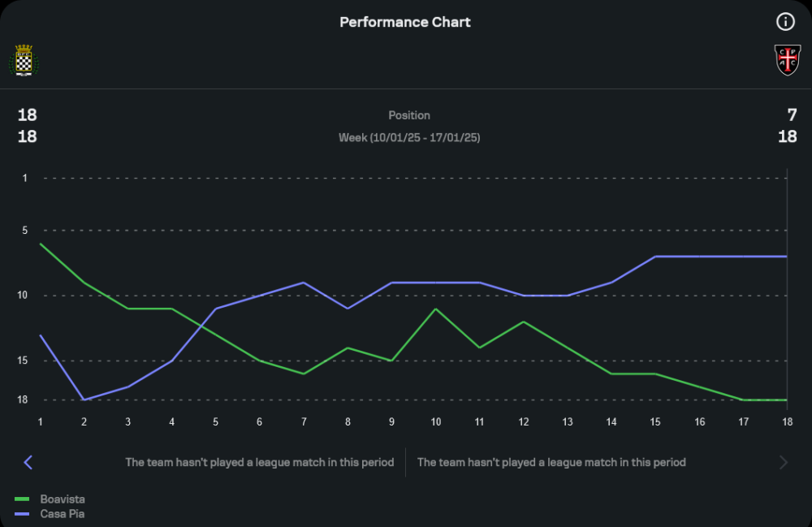This screenshot has height=527, width=812.
Task: Click Casa Pia's position value 7
Action: coord(792,115)
